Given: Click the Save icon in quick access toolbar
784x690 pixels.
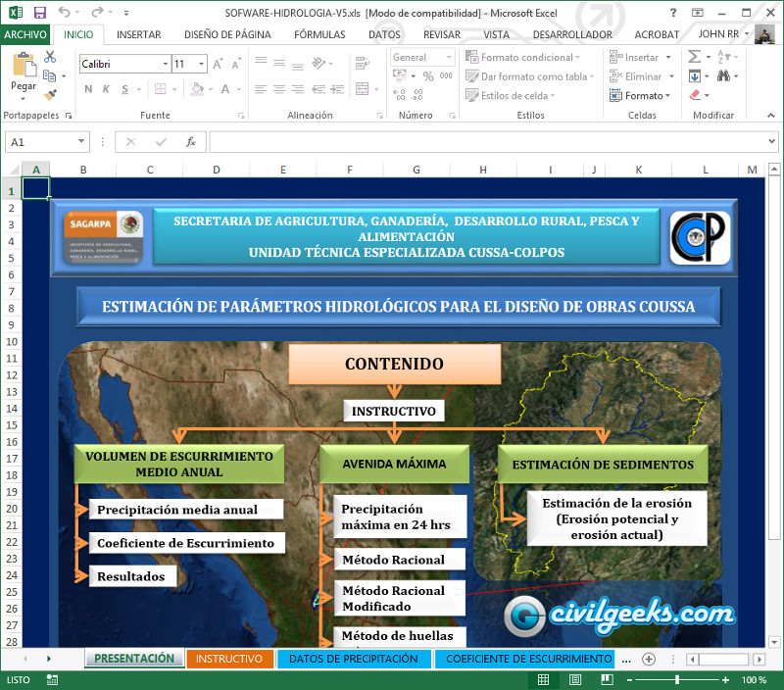Looking at the screenshot, I should click(x=39, y=13).
